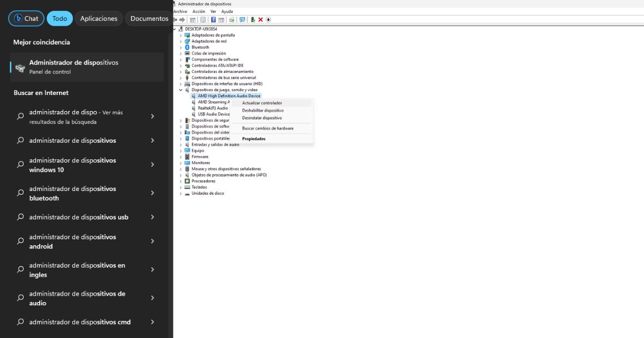Image resolution: width=644 pixels, height=338 pixels.
Task: Choose Desinstalar dispositivo from context menu
Action: pyautogui.click(x=273, y=118)
